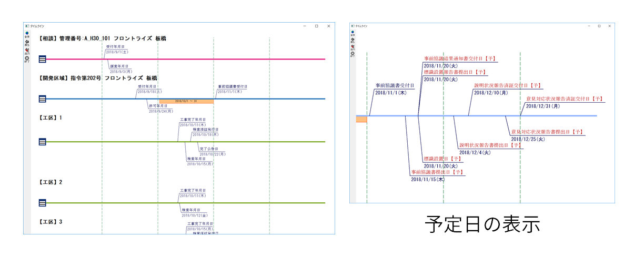The width and height of the screenshot is (644, 275).
Task: Click 全体 icon in right timeline window
Action: (x=353, y=33)
